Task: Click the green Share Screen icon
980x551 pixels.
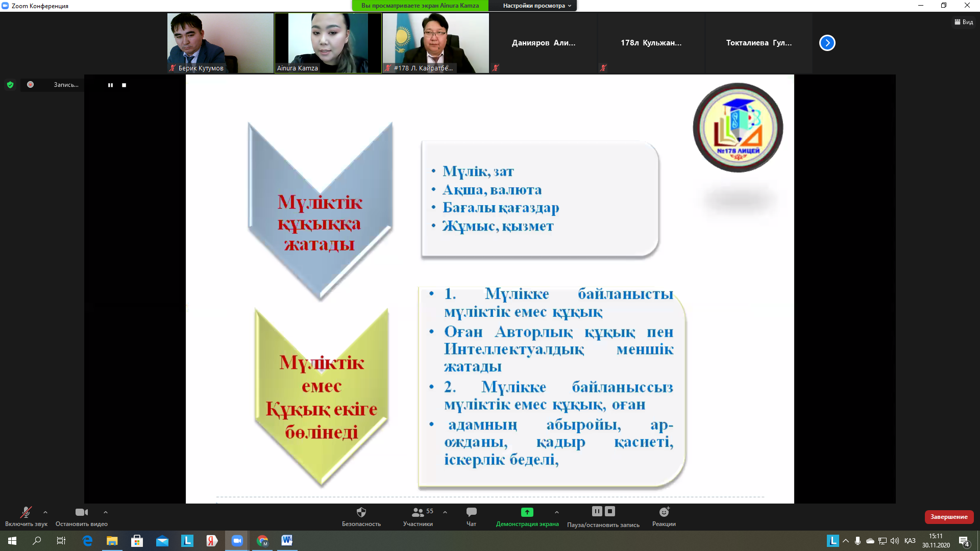Action: (x=527, y=512)
